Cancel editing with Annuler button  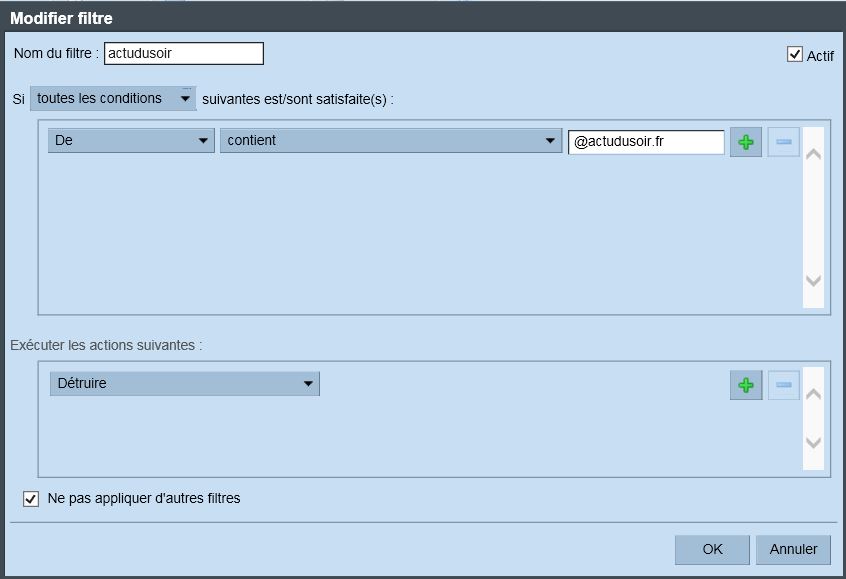pos(793,549)
